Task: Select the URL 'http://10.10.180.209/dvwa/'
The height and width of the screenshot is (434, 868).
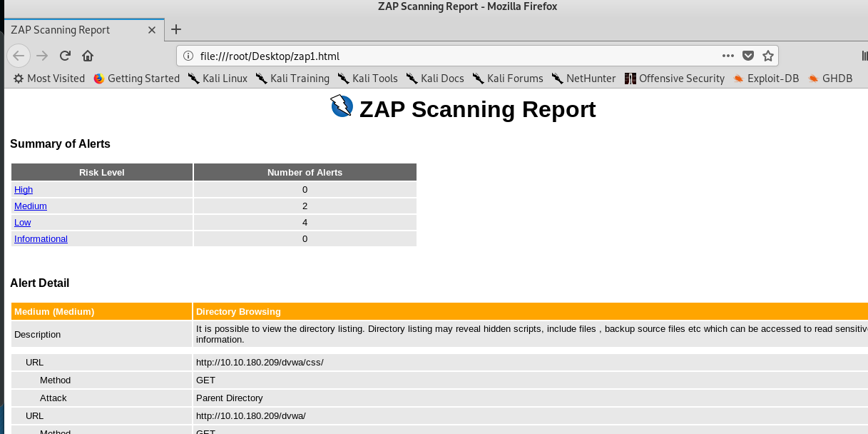Action: coord(251,416)
